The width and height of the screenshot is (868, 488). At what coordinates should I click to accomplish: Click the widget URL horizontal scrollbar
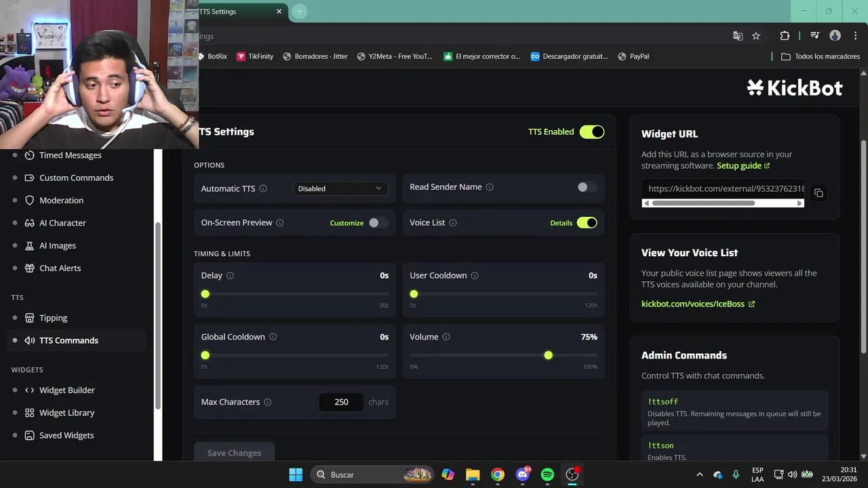pyautogui.click(x=704, y=203)
